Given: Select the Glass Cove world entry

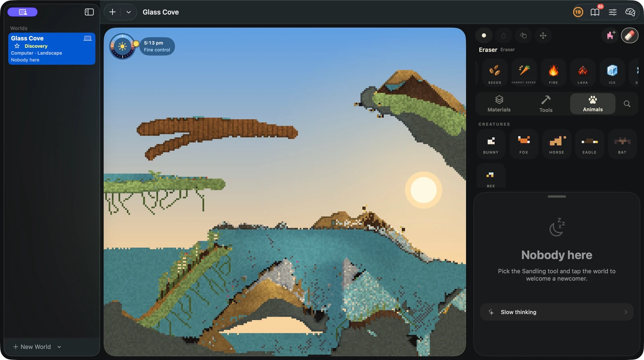Looking at the screenshot, I should [52, 49].
